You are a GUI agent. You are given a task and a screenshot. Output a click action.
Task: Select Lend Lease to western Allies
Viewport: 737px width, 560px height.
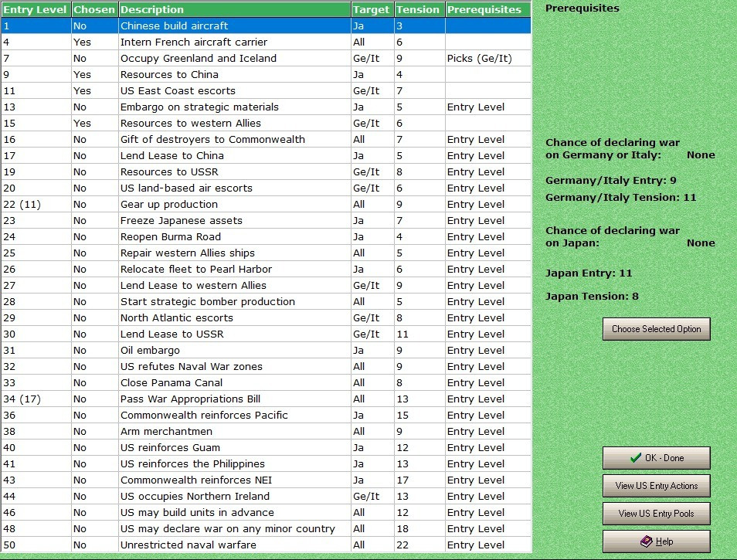point(266,285)
